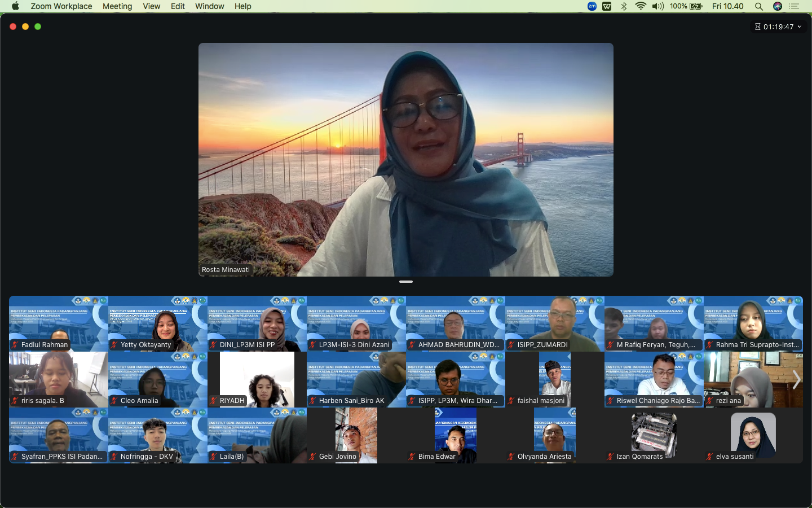Click the battery status icon
Image resolution: width=812 pixels, height=508 pixels.
point(696,6)
